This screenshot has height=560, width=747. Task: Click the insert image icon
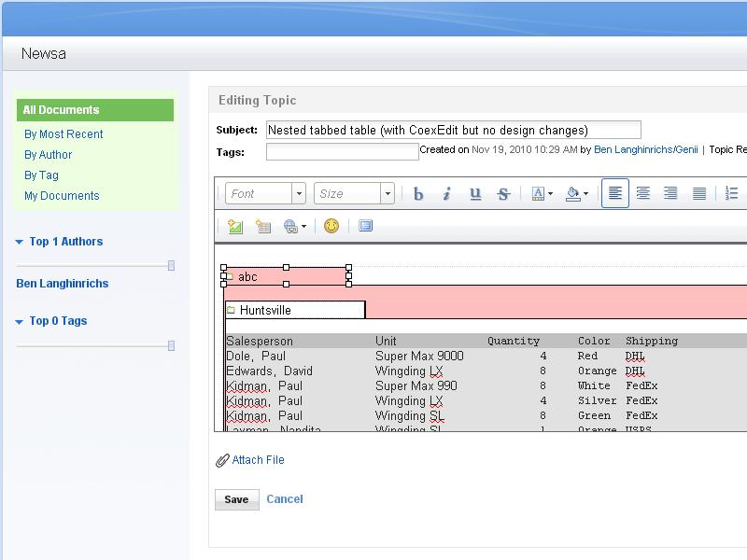point(235,226)
